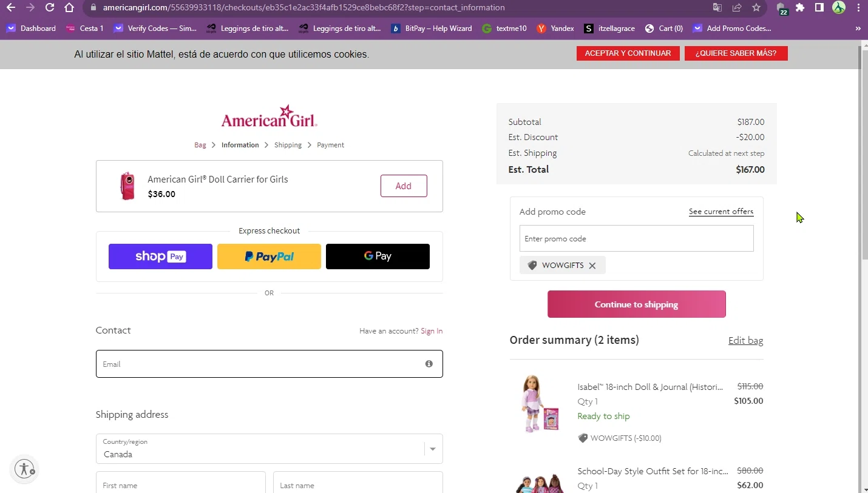Open the Verify Codes bookmark
The width and height of the screenshot is (868, 493).
pyautogui.click(x=155, y=29)
